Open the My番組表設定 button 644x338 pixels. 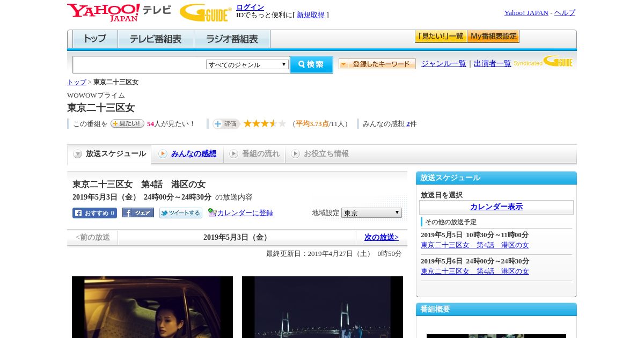coord(493,36)
